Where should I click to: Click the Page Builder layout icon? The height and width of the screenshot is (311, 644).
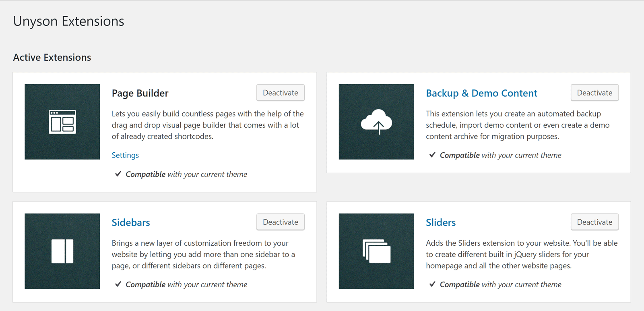[62, 122]
